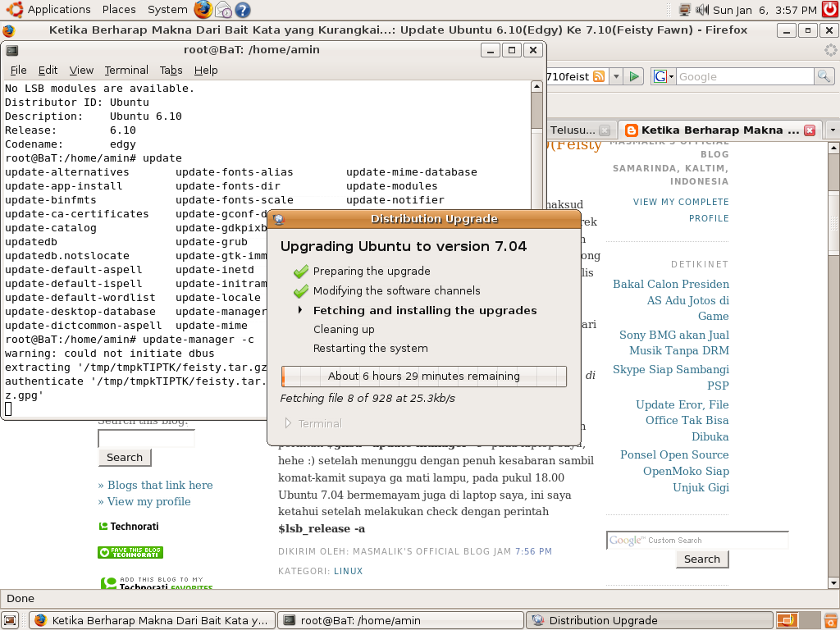Image resolution: width=840 pixels, height=630 pixels.
Task: Click the RSS feed icon in address bar
Action: tap(598, 76)
